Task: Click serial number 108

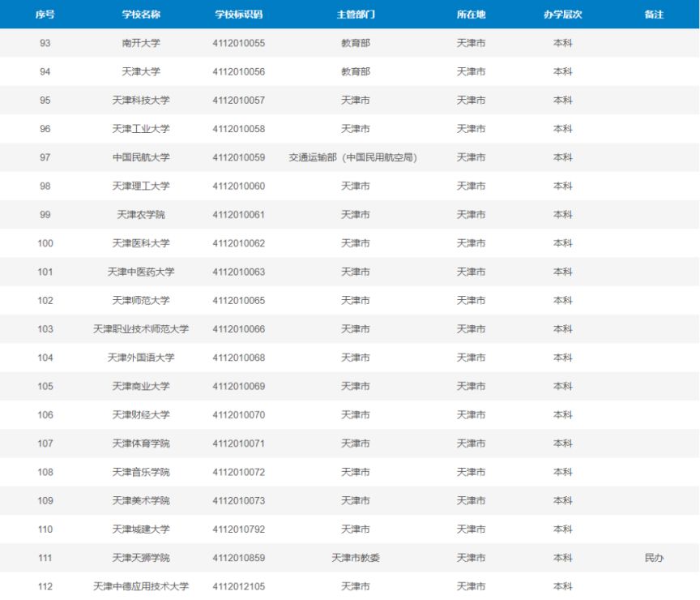Action: [x=45, y=472]
